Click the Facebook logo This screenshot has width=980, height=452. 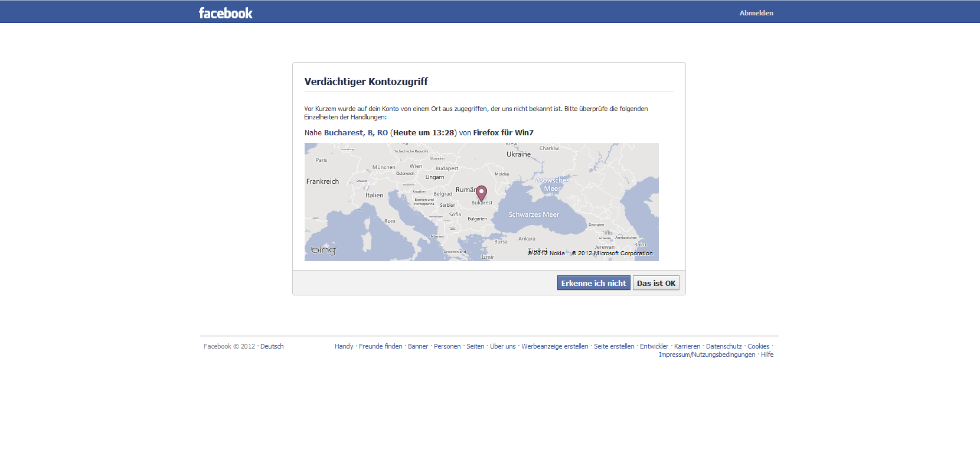coord(226,13)
